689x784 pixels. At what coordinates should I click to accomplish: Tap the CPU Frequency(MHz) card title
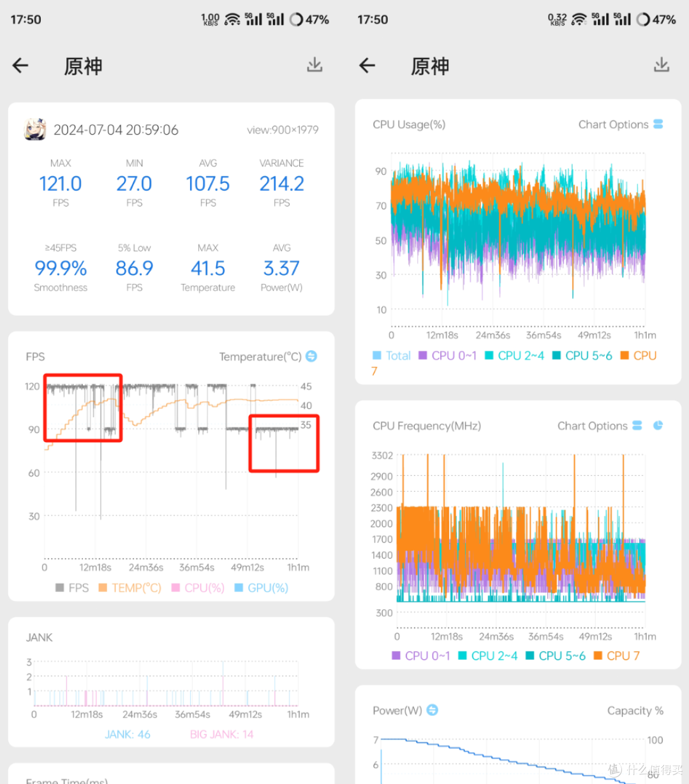coord(427,425)
